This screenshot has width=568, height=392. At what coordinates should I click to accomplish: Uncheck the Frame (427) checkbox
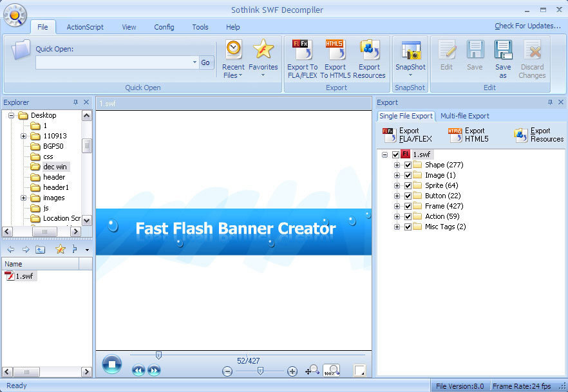pyautogui.click(x=408, y=207)
